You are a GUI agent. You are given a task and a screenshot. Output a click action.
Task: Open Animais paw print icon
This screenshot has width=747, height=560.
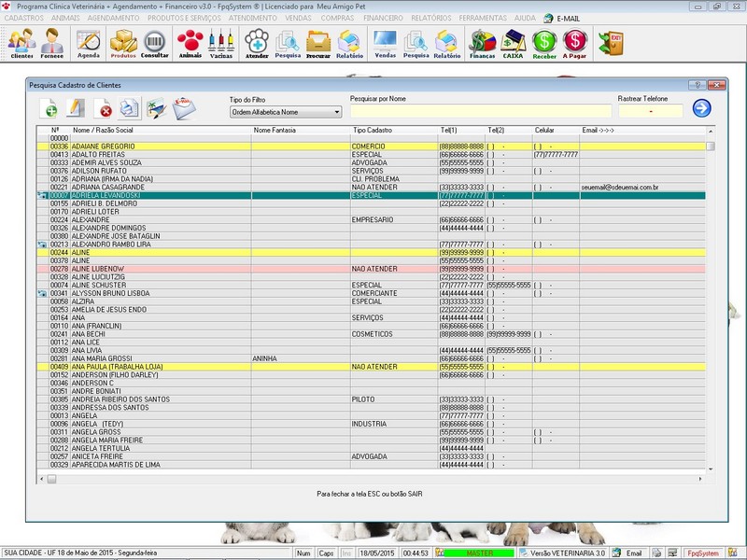click(190, 43)
